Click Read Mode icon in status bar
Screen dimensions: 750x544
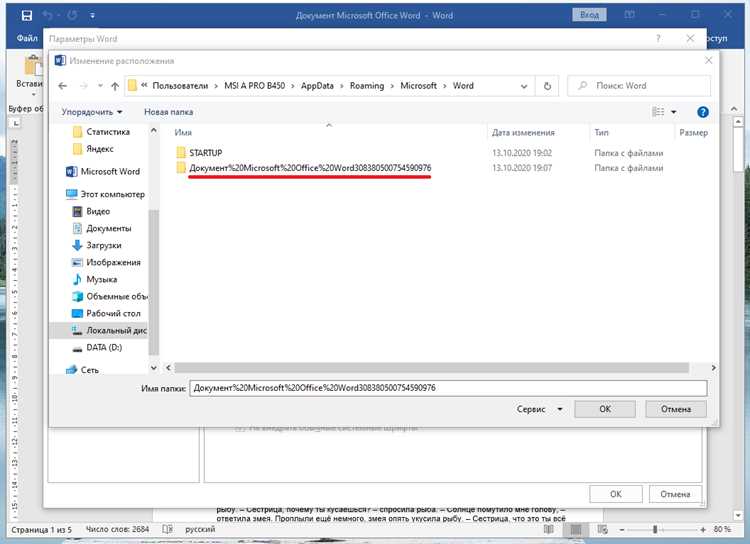pyautogui.click(x=549, y=529)
